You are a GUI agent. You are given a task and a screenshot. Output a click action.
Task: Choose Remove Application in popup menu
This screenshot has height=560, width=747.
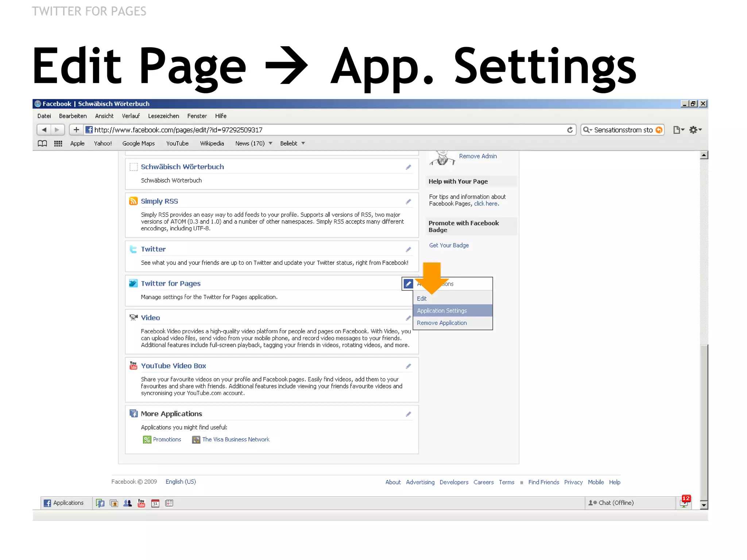click(453, 323)
